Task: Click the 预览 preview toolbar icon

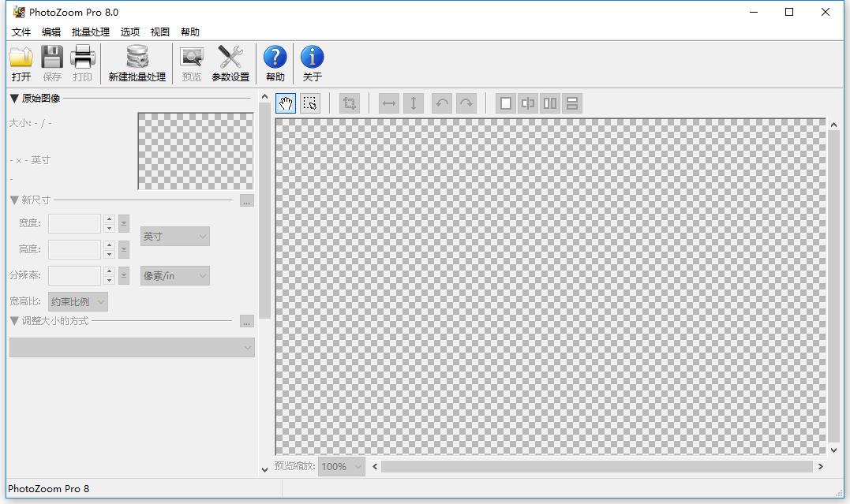Action: (x=191, y=64)
